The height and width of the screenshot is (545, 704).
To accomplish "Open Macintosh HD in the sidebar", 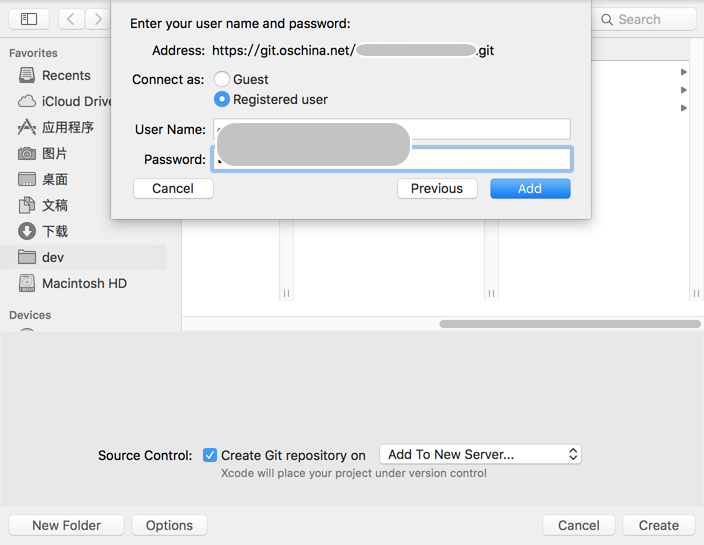I will tap(84, 283).
